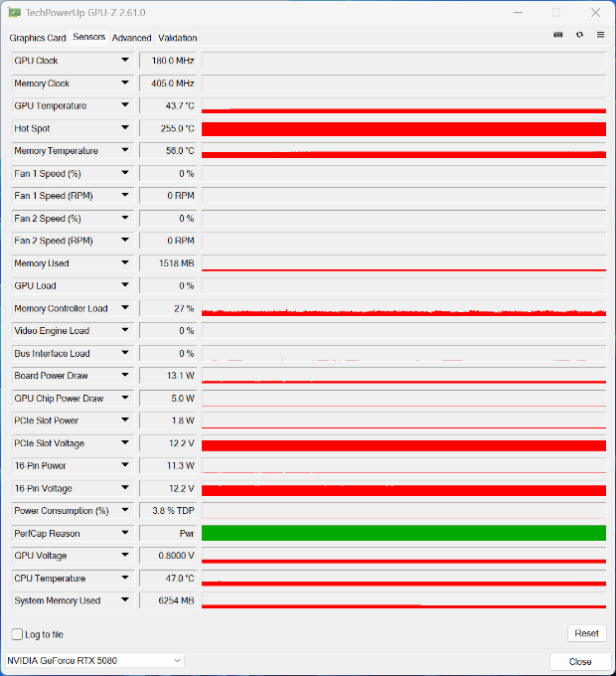The width and height of the screenshot is (616, 676).
Task: Open the Validation tab
Action: tap(178, 38)
